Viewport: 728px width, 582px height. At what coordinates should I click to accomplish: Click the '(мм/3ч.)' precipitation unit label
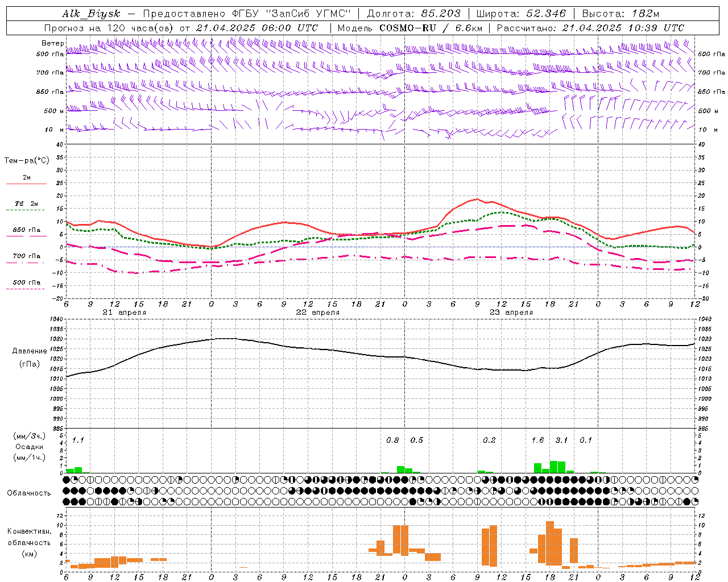point(30,436)
